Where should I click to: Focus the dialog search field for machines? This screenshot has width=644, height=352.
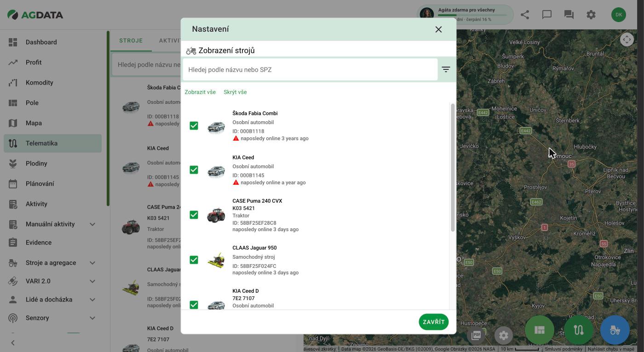[x=310, y=70]
